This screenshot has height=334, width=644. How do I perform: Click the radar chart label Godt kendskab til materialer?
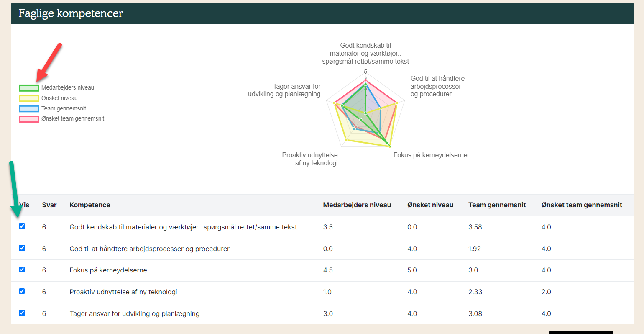365,53
